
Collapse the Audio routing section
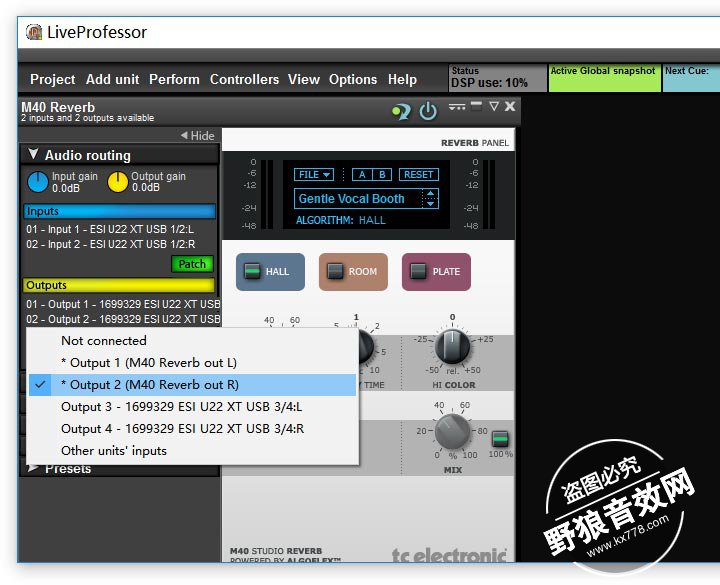[119, 155]
